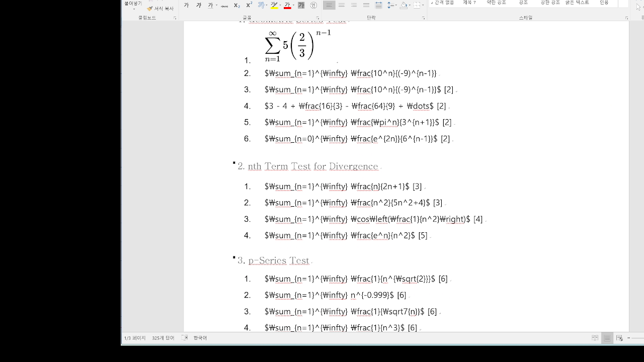Apply strikethrough to text
This screenshot has height=362, width=644.
[225, 5]
